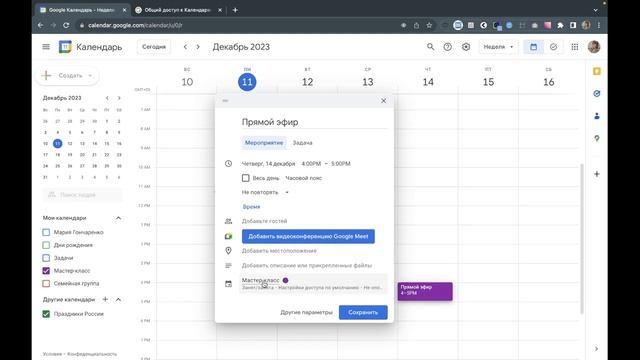This screenshot has width=640, height=360.
Task: Uncheck Мастер-класс calendar checkbox
Action: pyautogui.click(x=46, y=271)
